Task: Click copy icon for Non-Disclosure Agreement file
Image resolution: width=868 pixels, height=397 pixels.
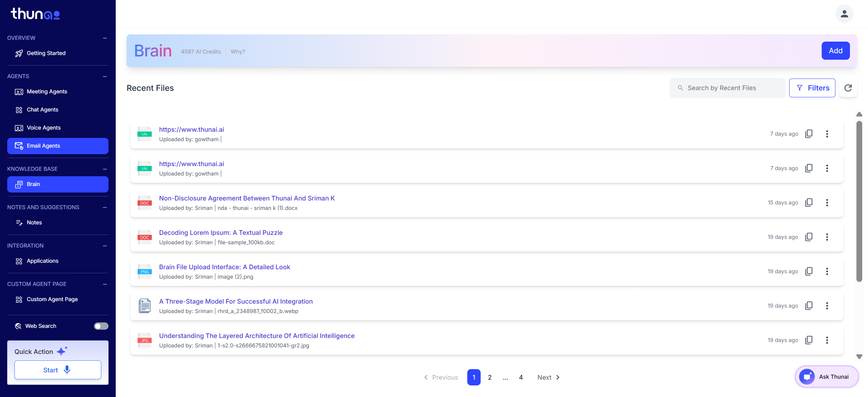Action: click(809, 203)
